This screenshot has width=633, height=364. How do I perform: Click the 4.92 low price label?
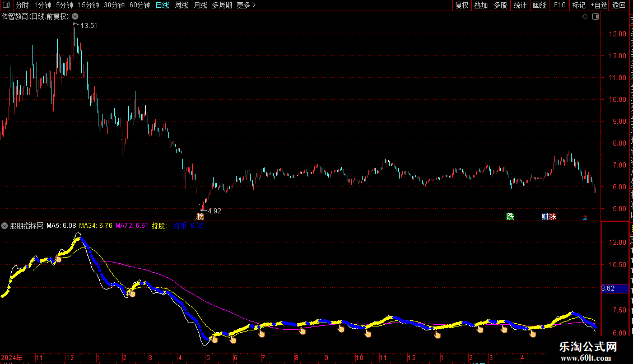(215, 211)
